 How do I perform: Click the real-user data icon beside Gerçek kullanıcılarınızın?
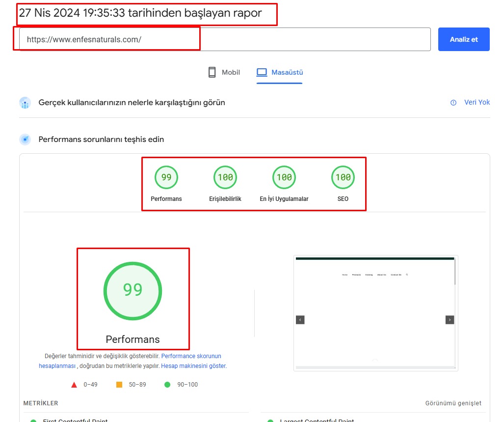tap(25, 103)
